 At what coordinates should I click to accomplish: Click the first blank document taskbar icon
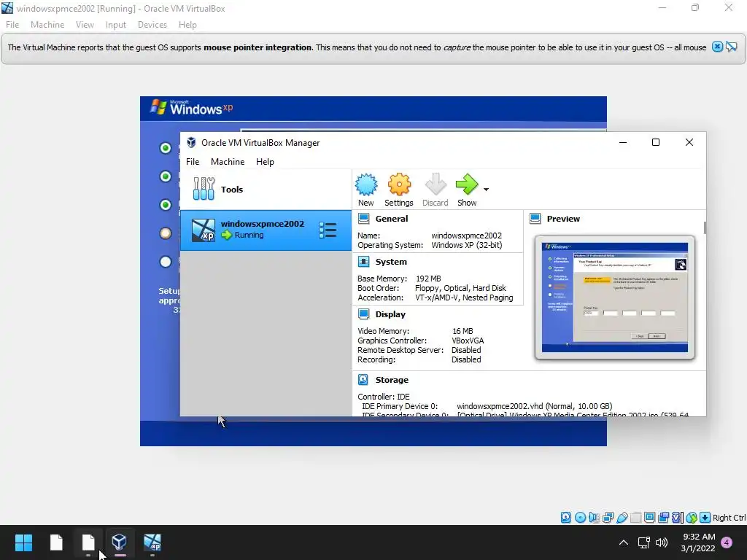click(x=56, y=542)
